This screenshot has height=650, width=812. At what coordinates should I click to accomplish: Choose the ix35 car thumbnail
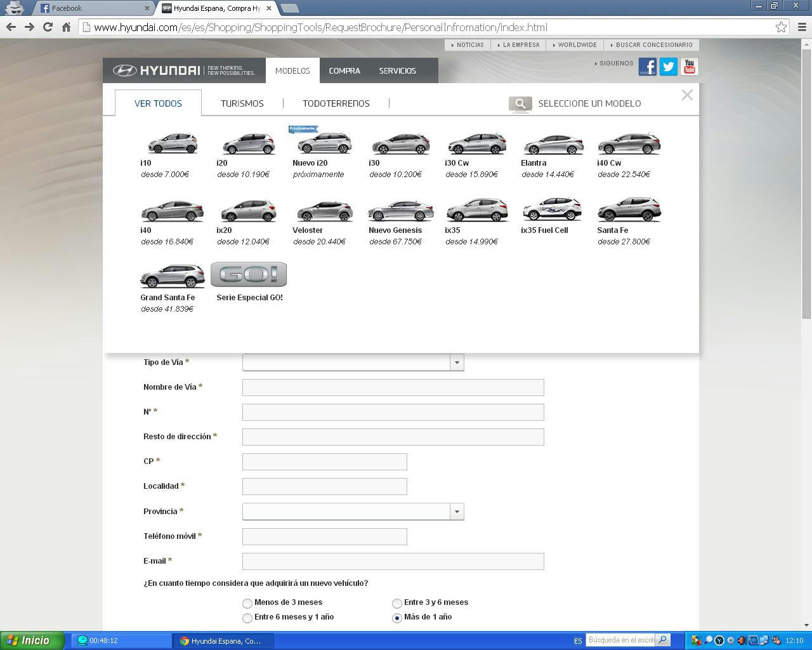tap(476, 210)
